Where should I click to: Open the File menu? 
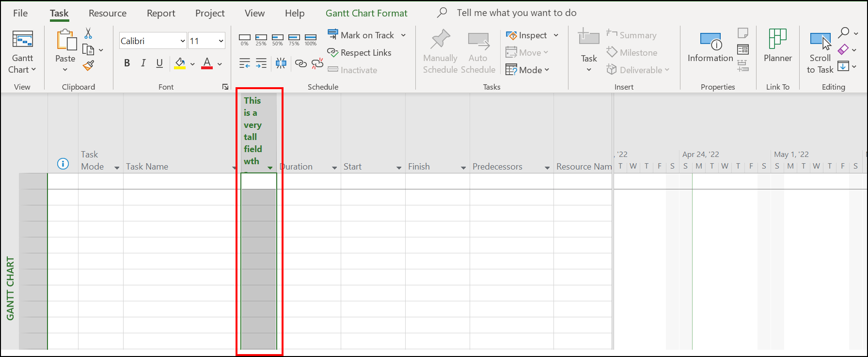click(x=20, y=13)
